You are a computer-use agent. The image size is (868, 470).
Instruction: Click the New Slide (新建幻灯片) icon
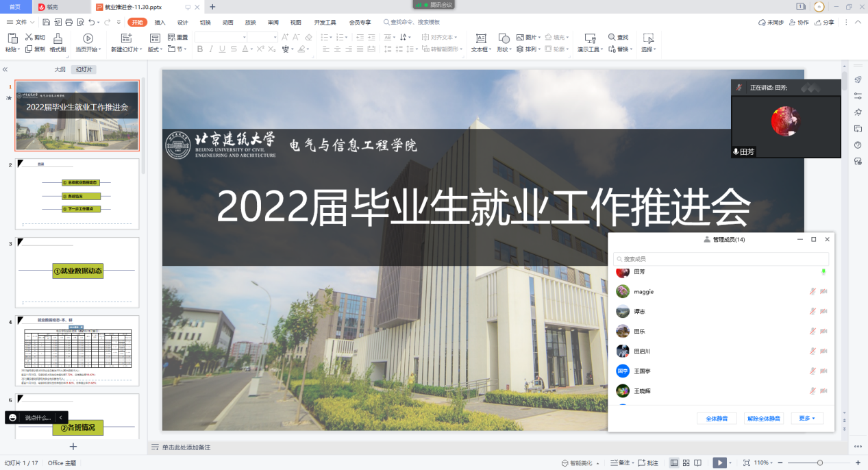coord(125,38)
